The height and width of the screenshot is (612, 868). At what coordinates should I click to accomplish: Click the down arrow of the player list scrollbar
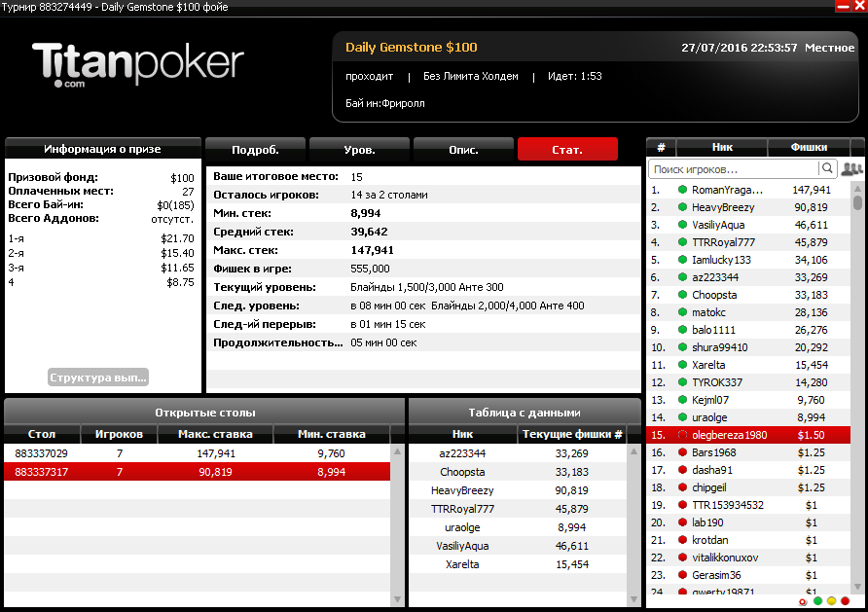pos(857,587)
